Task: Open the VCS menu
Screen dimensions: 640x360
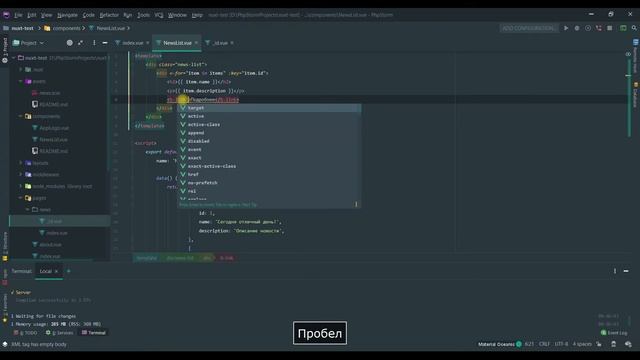Action: point(159,15)
